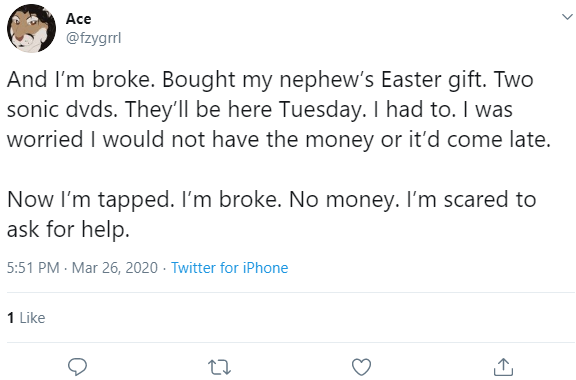Click the bold like count number 1
The width and height of the screenshot is (576, 380).
point(11,318)
